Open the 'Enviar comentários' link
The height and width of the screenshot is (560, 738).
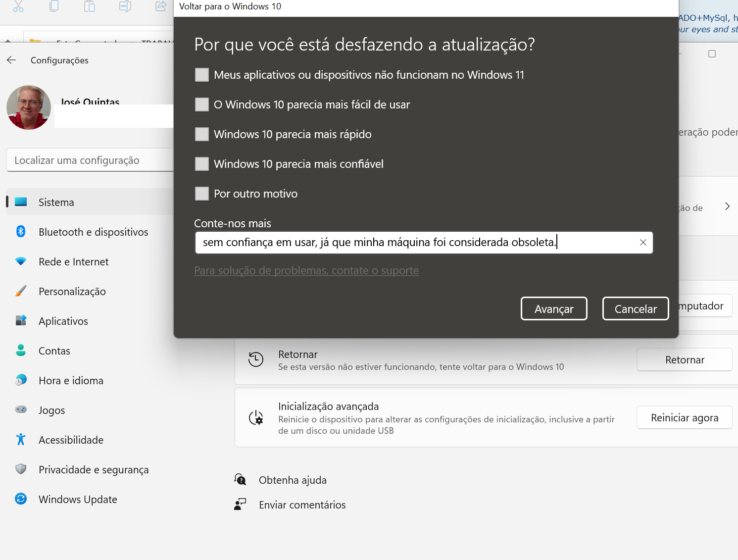coord(302,505)
